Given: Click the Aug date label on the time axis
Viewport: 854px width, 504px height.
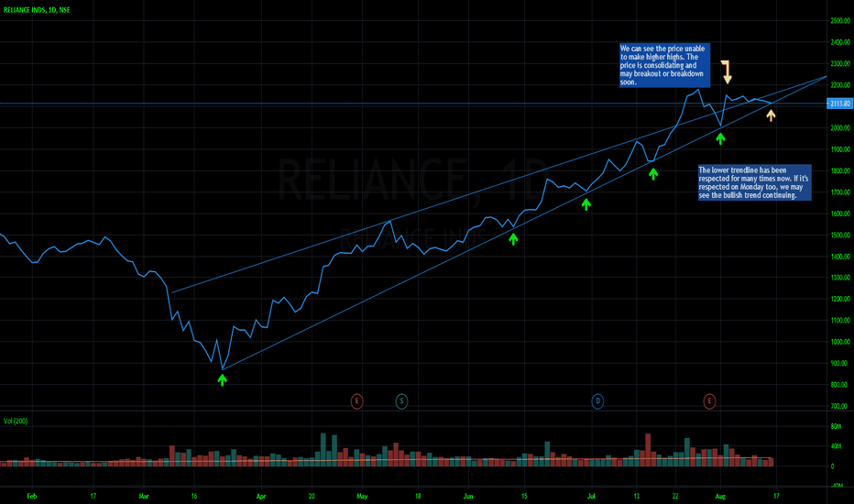Looking at the screenshot, I should [x=720, y=496].
